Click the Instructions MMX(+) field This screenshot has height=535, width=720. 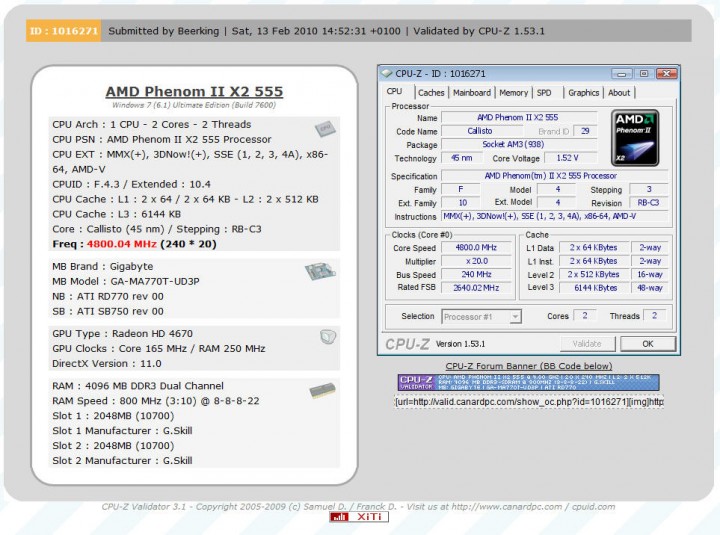click(554, 216)
